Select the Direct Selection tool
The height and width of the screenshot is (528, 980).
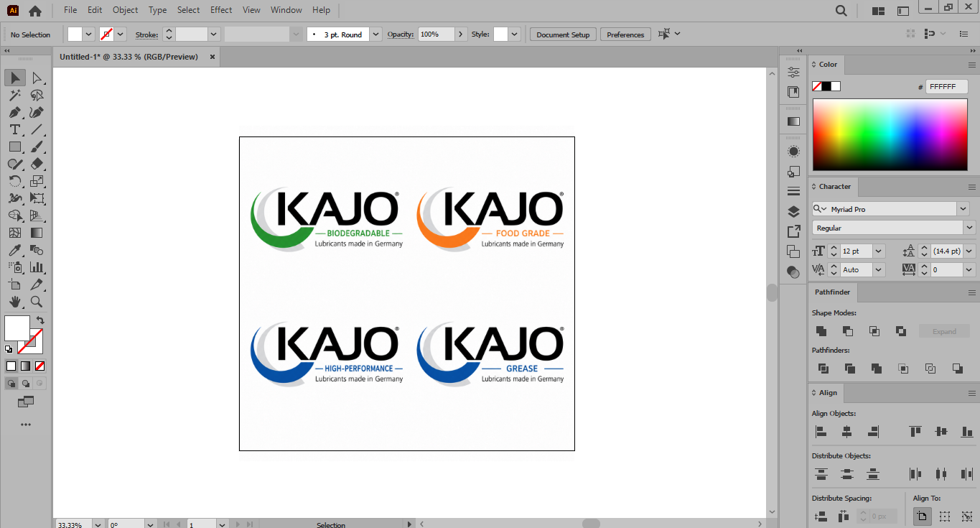(x=37, y=78)
